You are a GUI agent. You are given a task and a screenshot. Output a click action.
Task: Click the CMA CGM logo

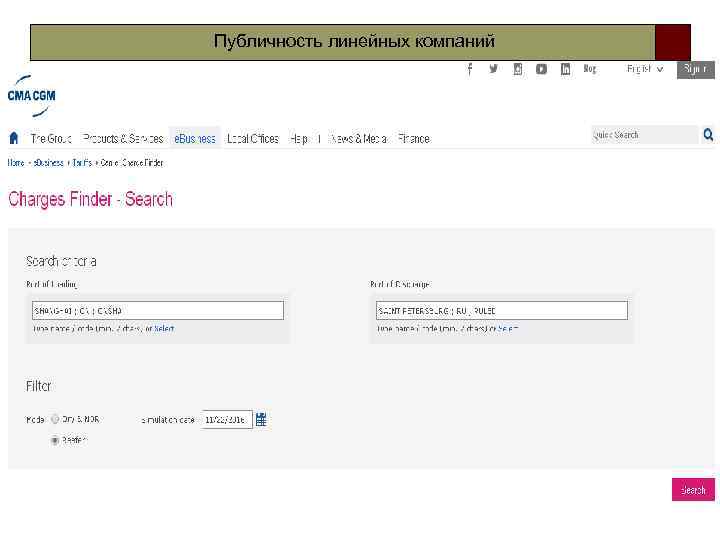[x=31, y=96]
